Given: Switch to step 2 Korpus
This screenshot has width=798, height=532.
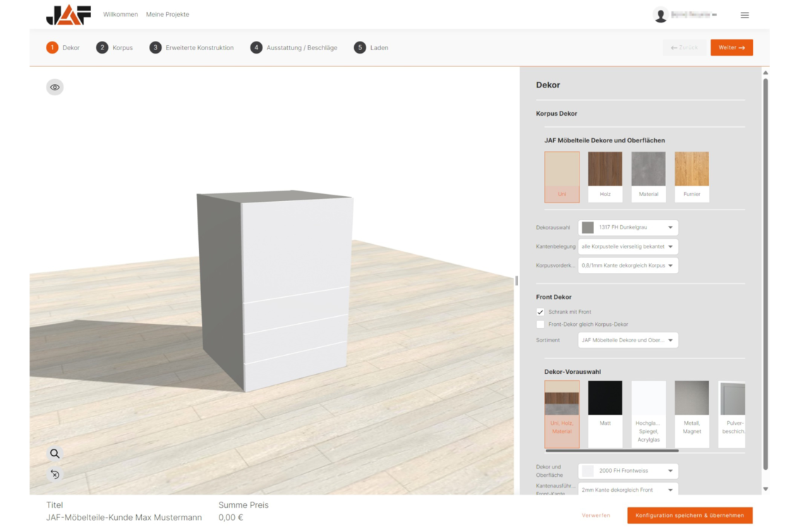Looking at the screenshot, I should click(115, 48).
